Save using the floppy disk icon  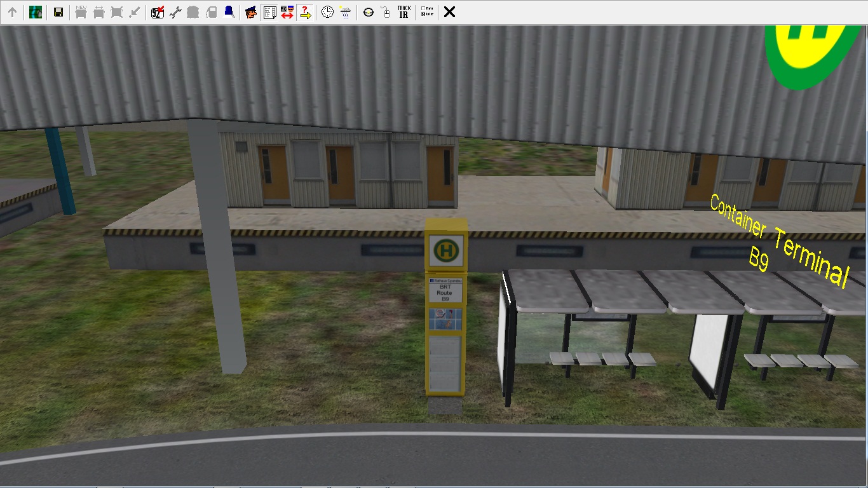tap(58, 12)
